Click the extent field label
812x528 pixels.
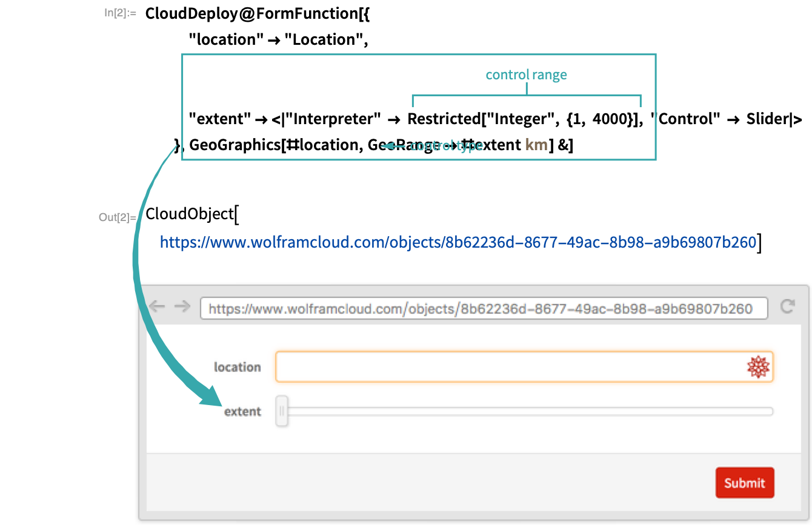(242, 412)
